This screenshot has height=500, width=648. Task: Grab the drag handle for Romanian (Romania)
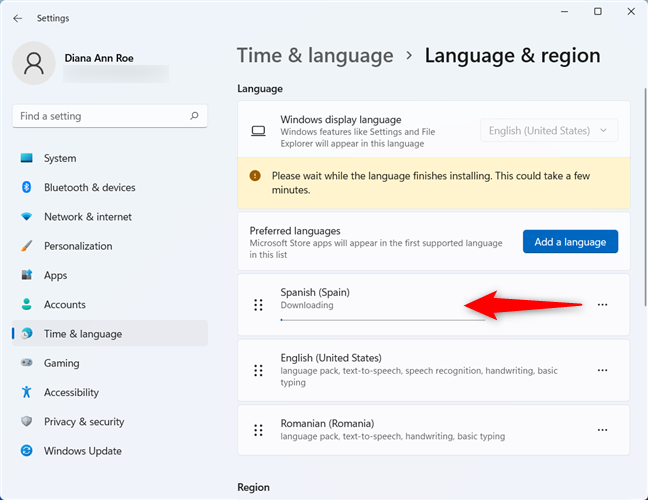(258, 430)
